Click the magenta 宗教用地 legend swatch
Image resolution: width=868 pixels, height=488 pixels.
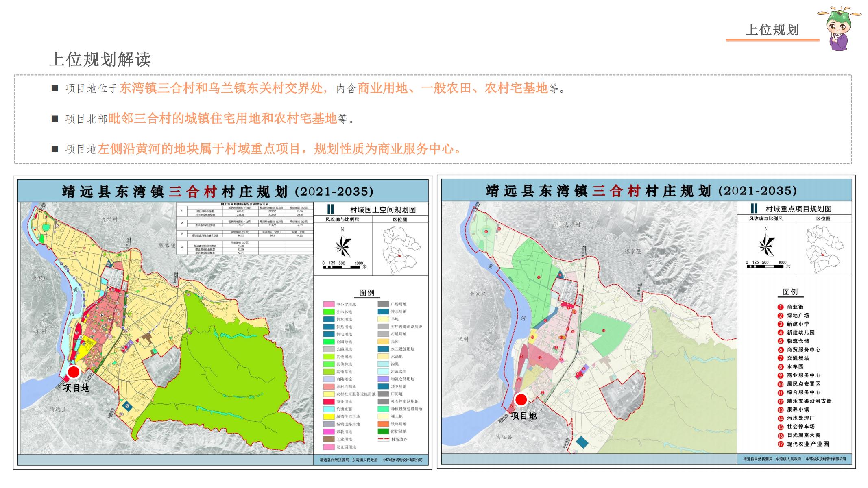[329, 432]
